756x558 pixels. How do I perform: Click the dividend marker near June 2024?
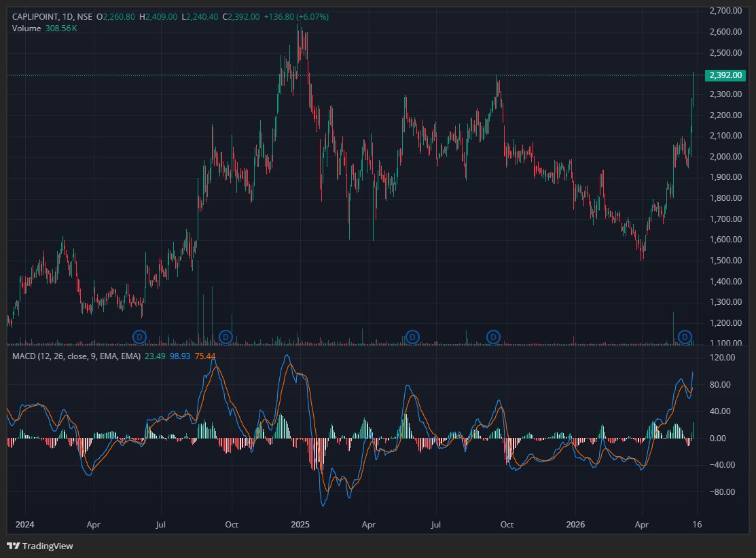[x=139, y=337]
